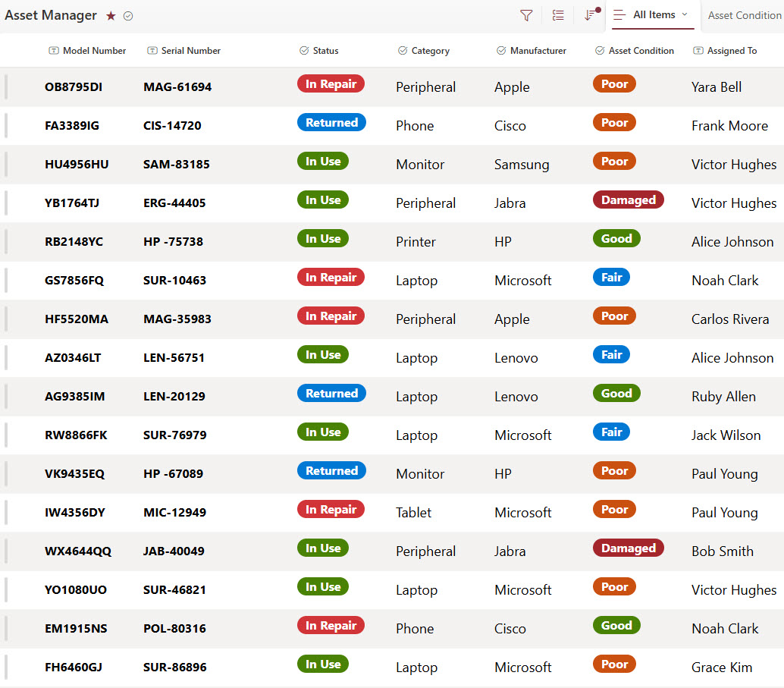Click the Returned badge for VK9435EQ
Viewport: 784px width, 688px height.
coord(331,471)
